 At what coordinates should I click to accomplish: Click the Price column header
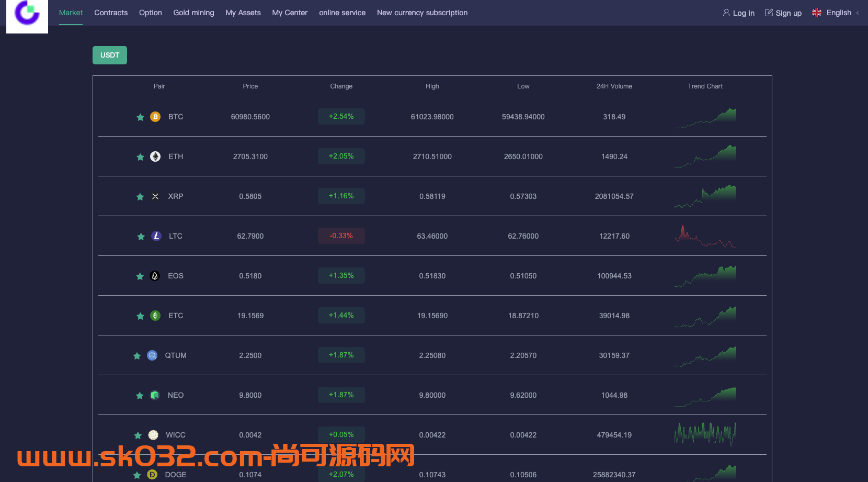pyautogui.click(x=250, y=86)
